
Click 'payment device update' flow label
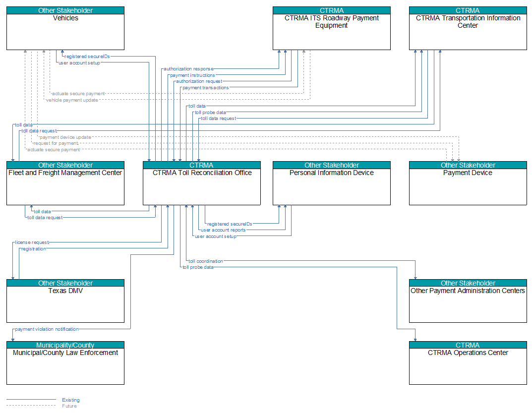(65, 137)
